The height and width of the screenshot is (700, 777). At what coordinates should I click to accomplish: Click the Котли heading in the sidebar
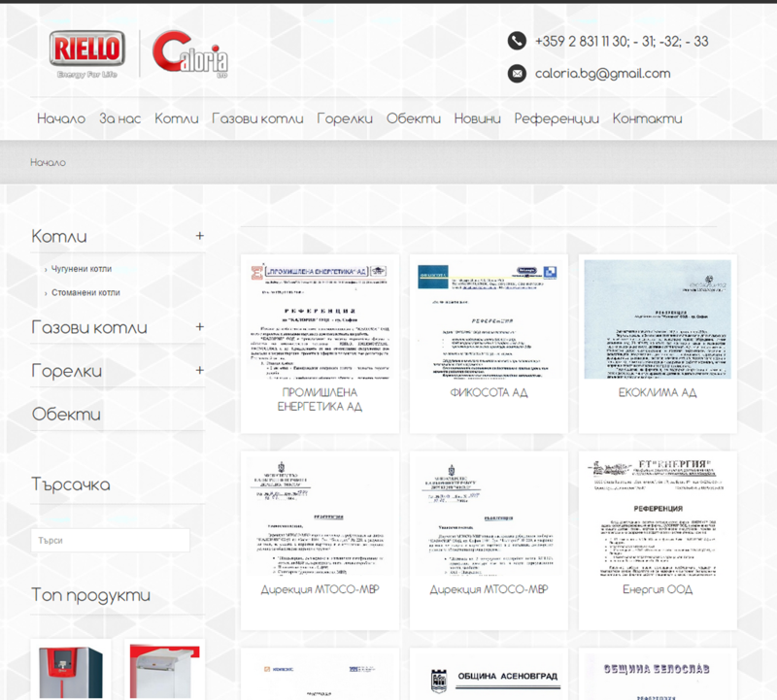[x=59, y=236]
